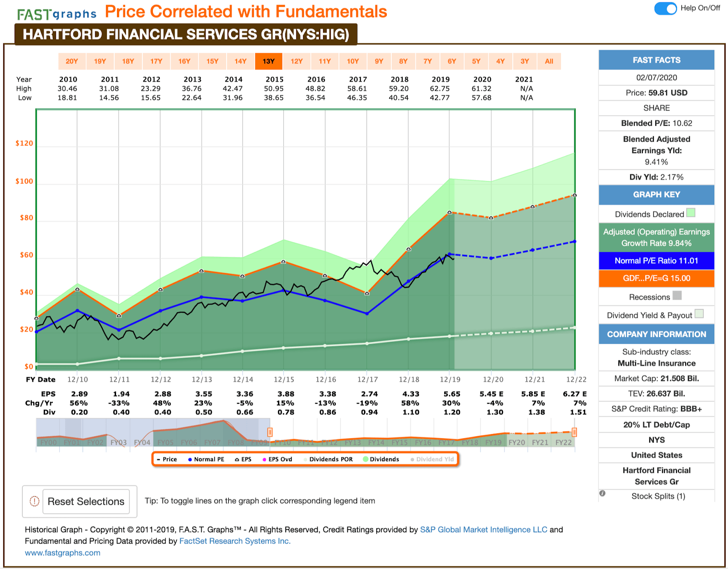728x569 pixels.
Task: Click FY15 in the overview timeline
Action: click(x=399, y=442)
